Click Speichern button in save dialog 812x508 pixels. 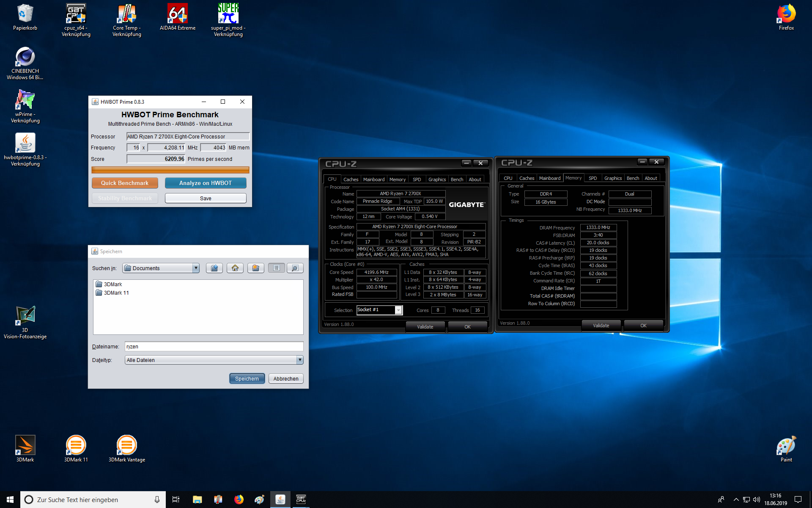click(x=247, y=378)
